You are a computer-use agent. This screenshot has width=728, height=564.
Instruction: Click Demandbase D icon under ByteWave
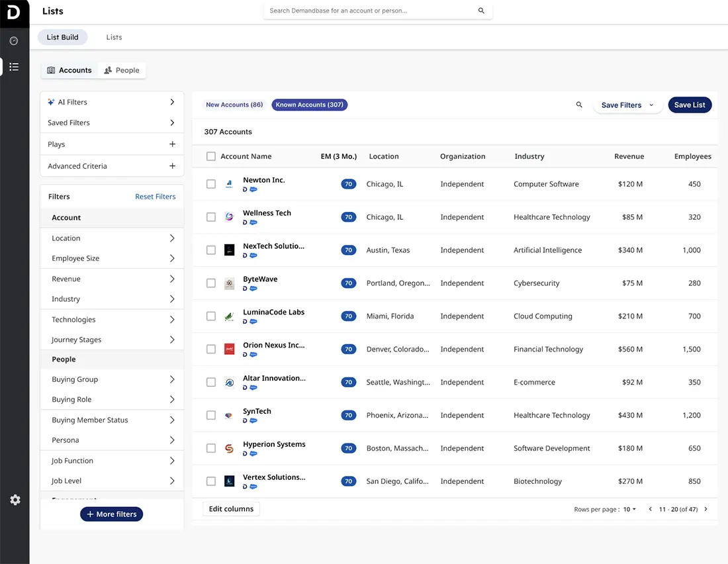click(x=245, y=289)
